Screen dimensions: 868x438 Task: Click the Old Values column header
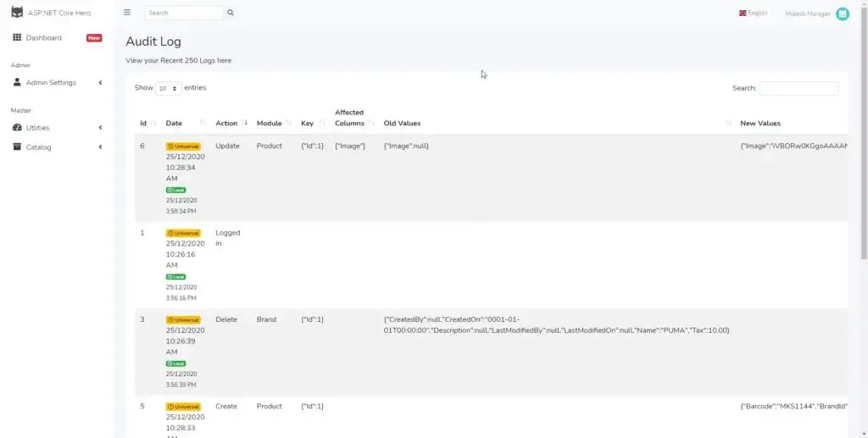[x=402, y=124]
